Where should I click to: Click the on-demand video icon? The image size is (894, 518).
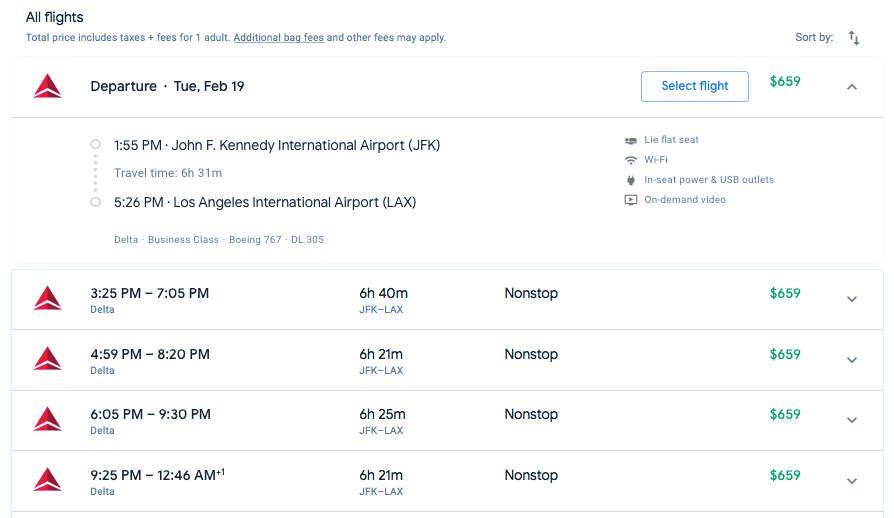click(x=631, y=200)
